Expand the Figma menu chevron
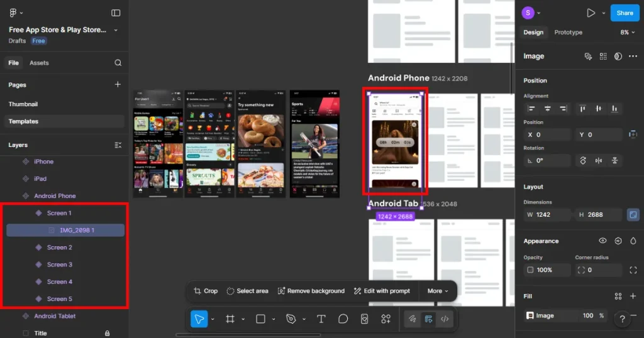644x338 pixels. pos(21,13)
